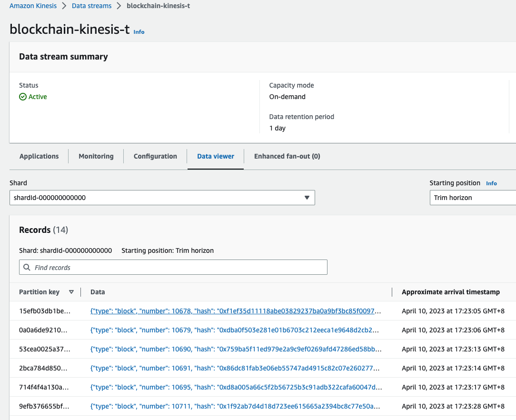The image size is (516, 420).
Task: Open Amazon Kinesis breadcrumb link
Action: point(33,6)
